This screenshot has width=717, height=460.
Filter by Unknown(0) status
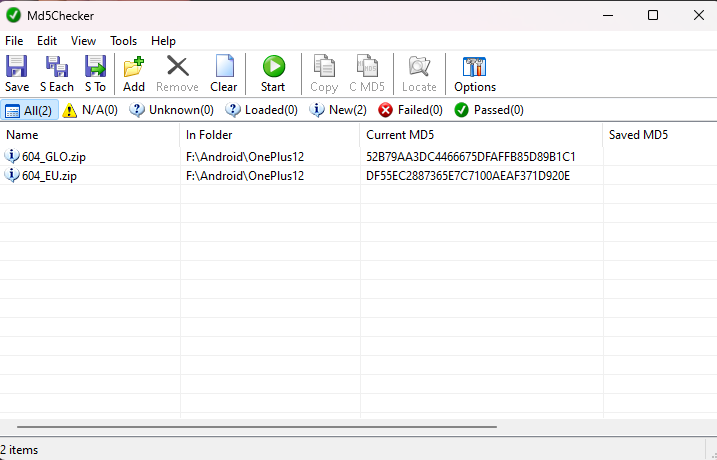pyautogui.click(x=171, y=110)
